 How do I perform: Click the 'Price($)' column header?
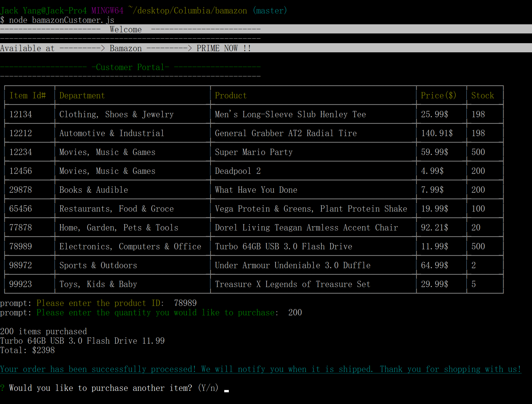438,95
